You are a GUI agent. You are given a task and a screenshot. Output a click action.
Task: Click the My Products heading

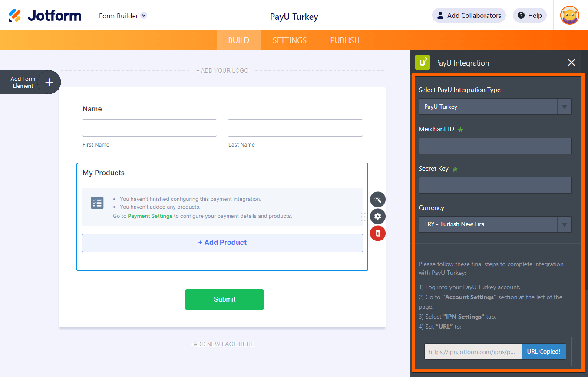104,173
